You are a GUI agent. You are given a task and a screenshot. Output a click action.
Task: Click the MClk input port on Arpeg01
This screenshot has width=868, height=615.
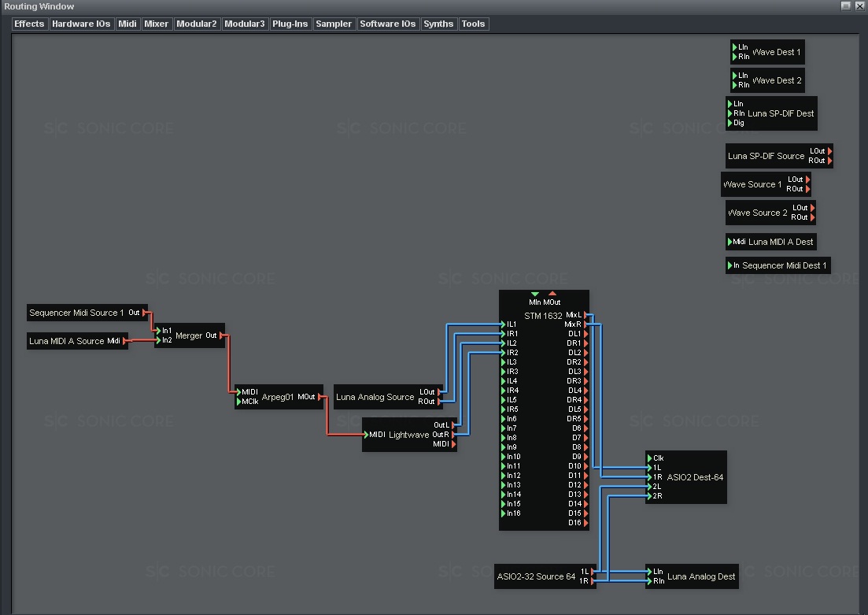tap(238, 402)
